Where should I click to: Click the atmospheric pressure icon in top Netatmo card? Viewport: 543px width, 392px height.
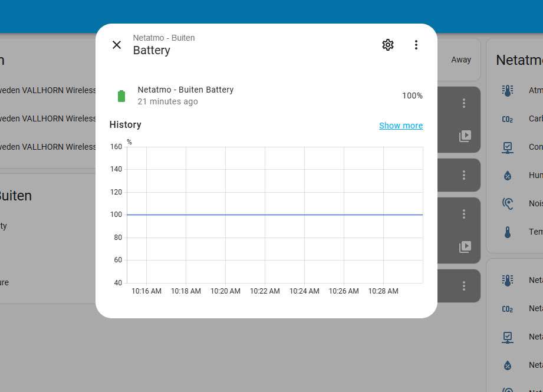(x=507, y=90)
